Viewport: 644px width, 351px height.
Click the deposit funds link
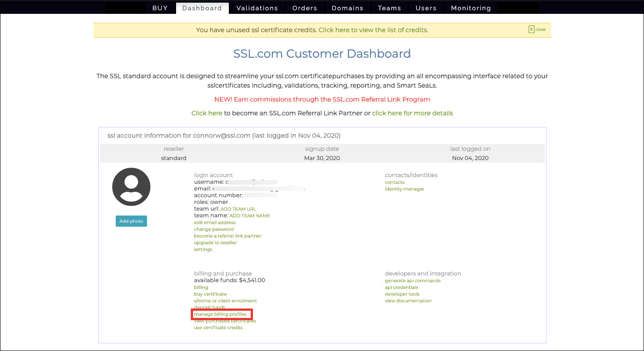coord(209,308)
